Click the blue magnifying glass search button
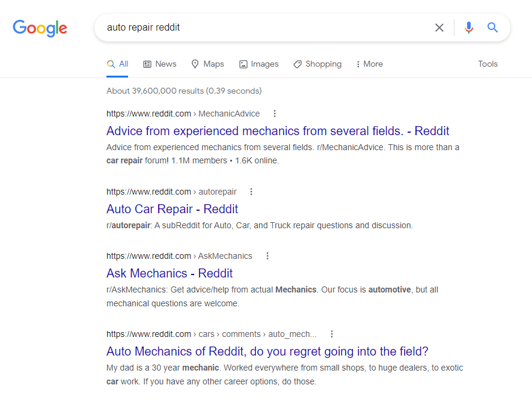Screen dimensions: 532x400 493,28
